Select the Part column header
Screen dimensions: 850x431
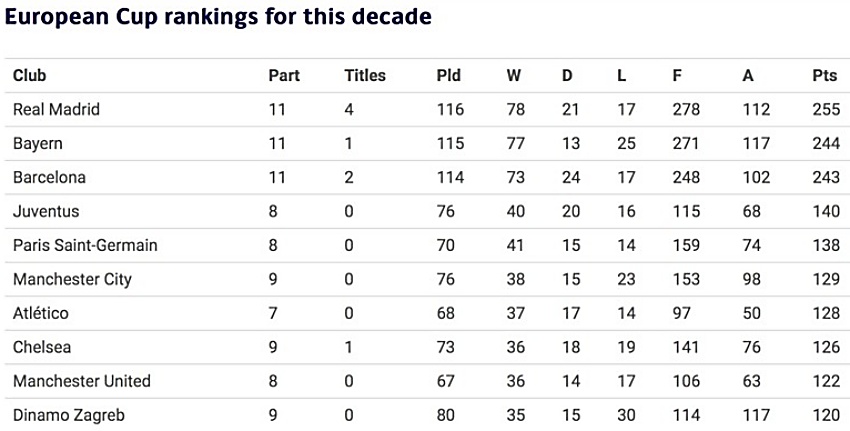[284, 75]
